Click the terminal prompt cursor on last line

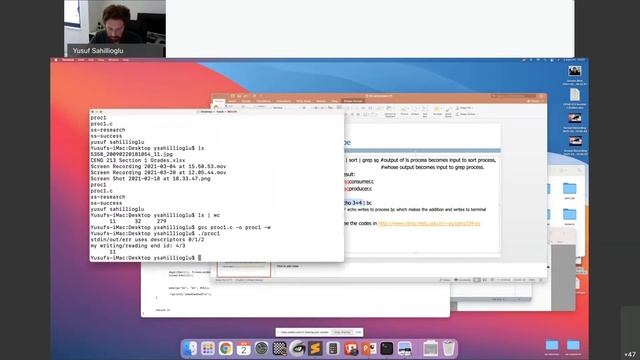pos(200,258)
